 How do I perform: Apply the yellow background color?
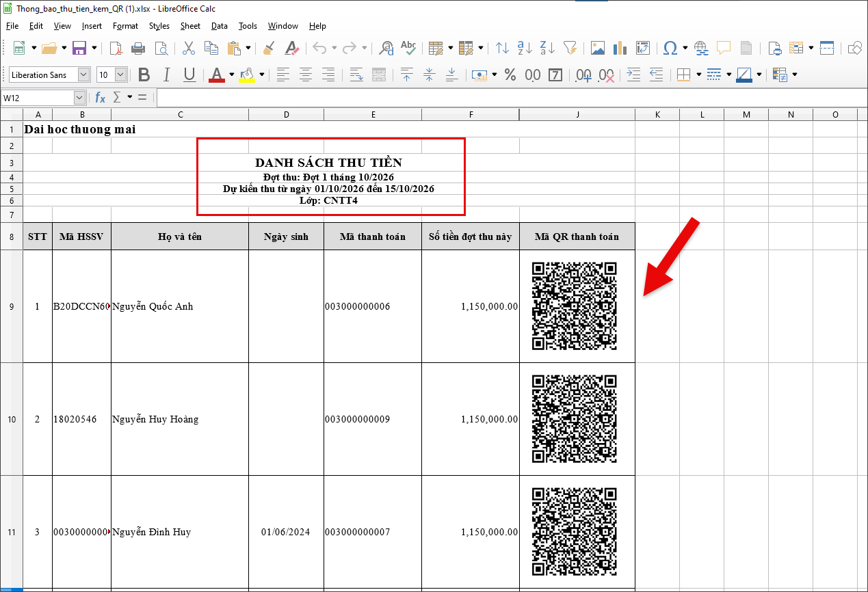coord(247,75)
